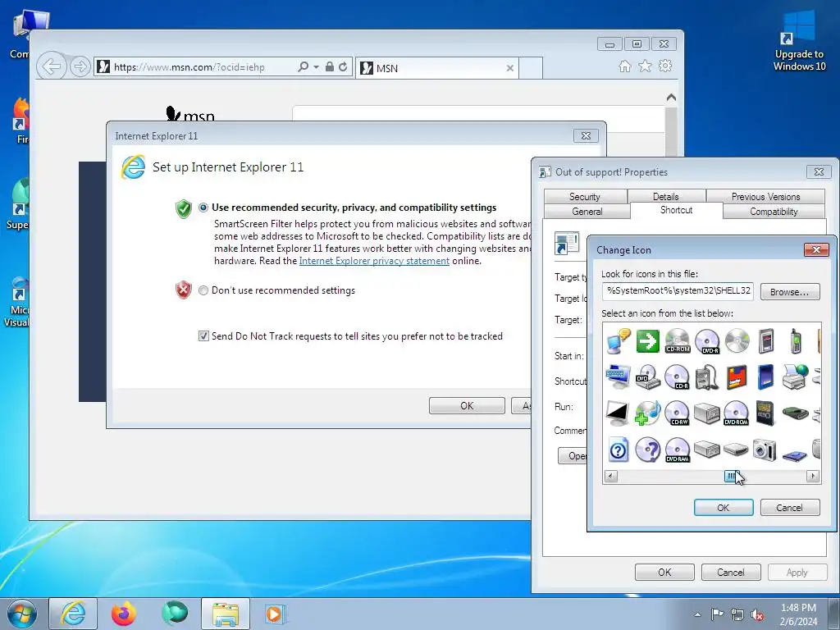Open IE Tools gear icon
Screen dimensions: 840x630
pos(665,66)
